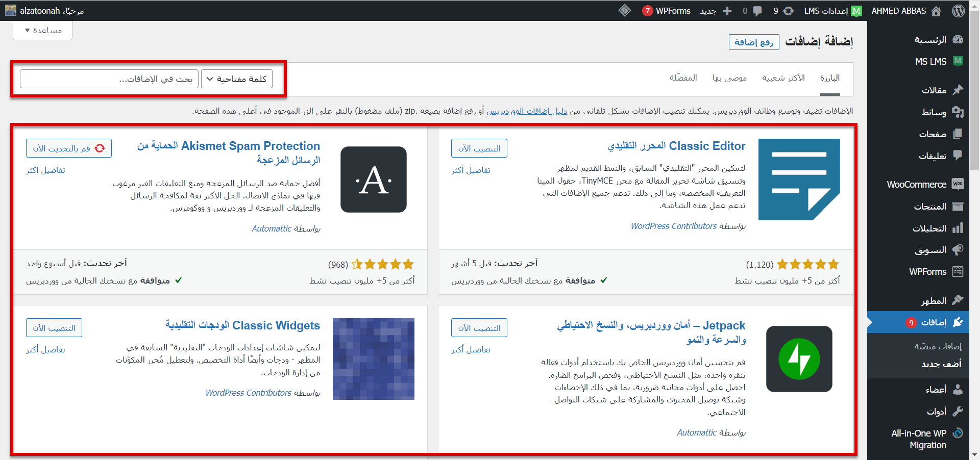Open MS LMS settings in admin bar
980x460 pixels.
click(832, 11)
